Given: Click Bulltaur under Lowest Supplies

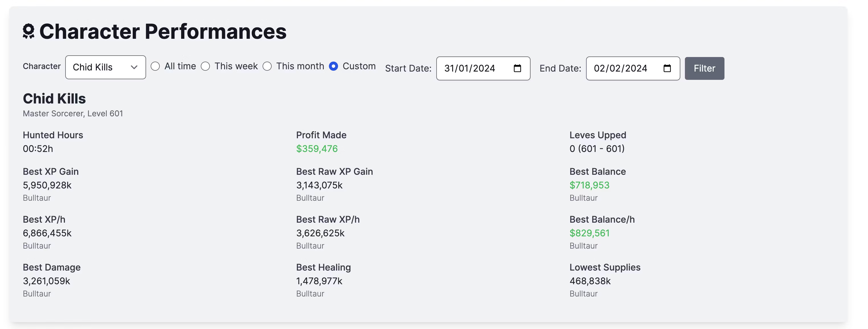Looking at the screenshot, I should 583,294.
